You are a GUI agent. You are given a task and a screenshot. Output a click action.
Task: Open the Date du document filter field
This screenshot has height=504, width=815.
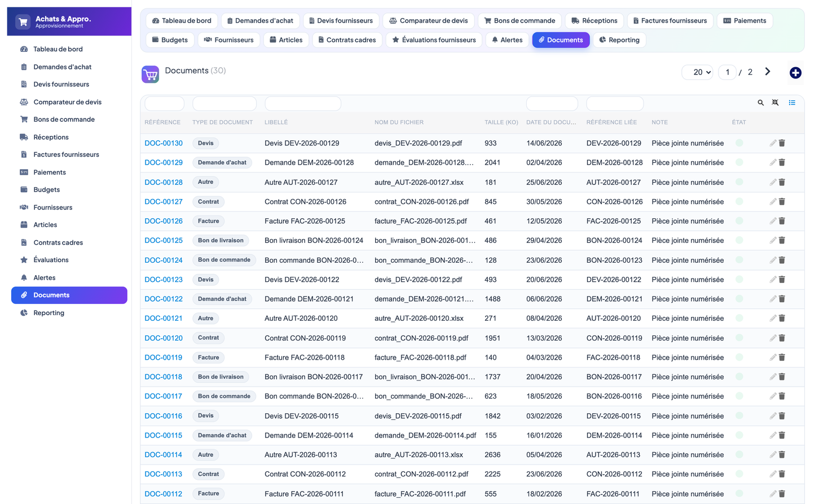[x=552, y=104]
